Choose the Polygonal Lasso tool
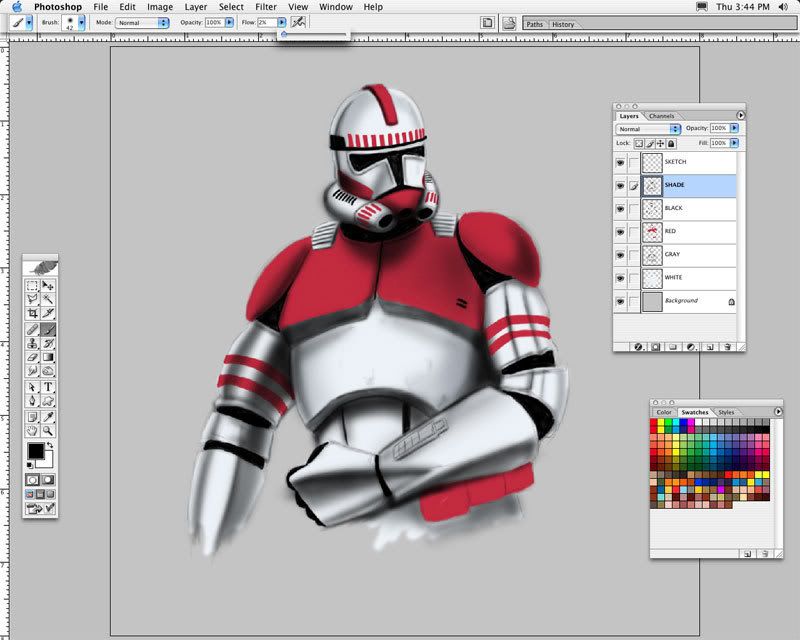The height and width of the screenshot is (640, 800). click(x=33, y=299)
